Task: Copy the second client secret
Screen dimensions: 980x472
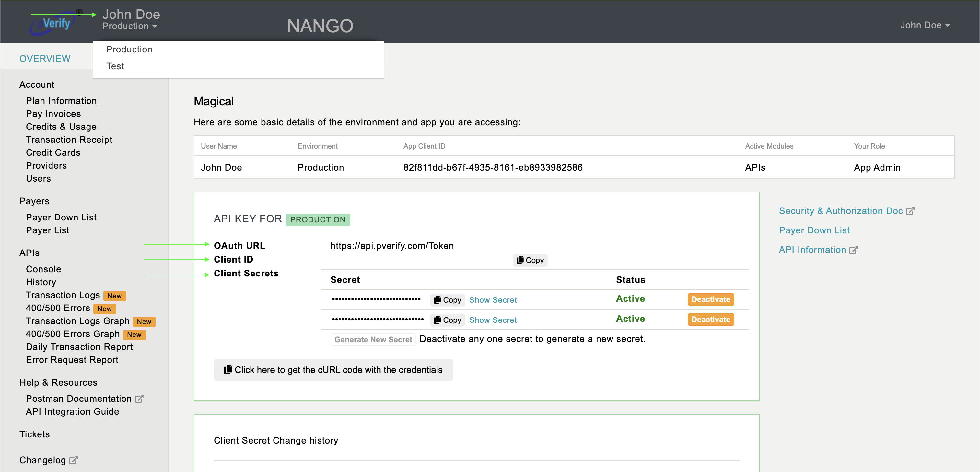Action: (448, 320)
